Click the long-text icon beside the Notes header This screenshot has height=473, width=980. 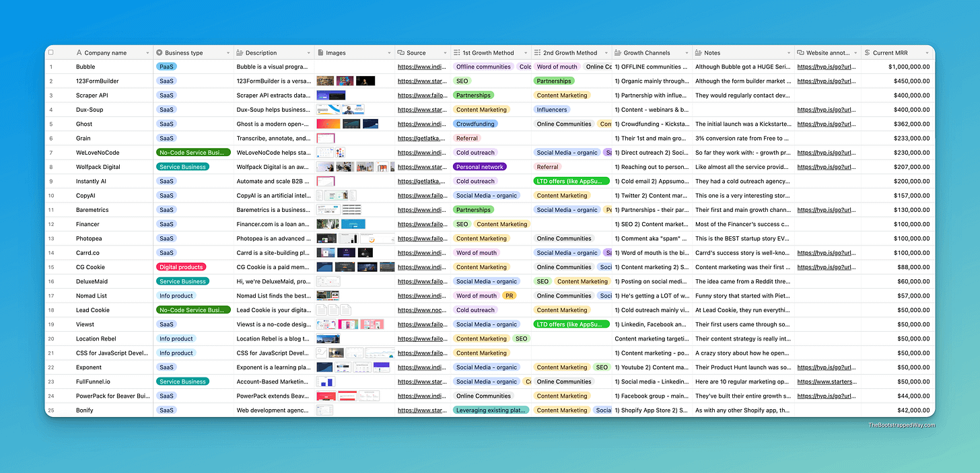(x=698, y=52)
